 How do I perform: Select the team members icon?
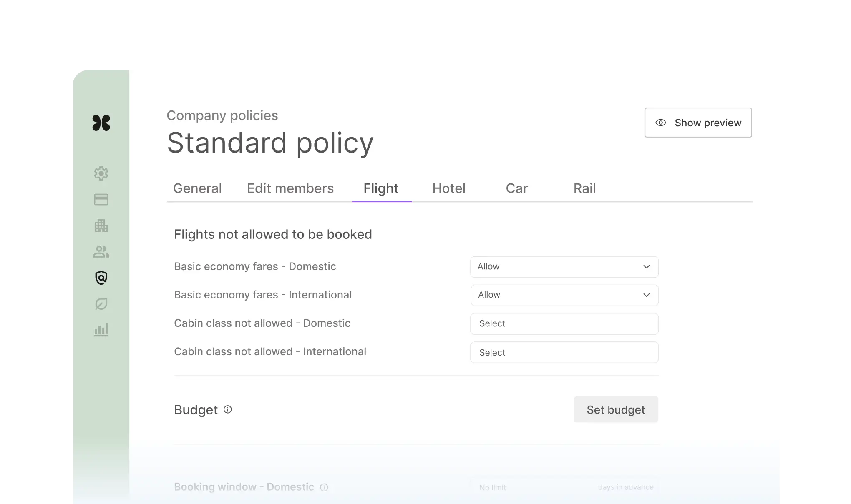coord(101,252)
